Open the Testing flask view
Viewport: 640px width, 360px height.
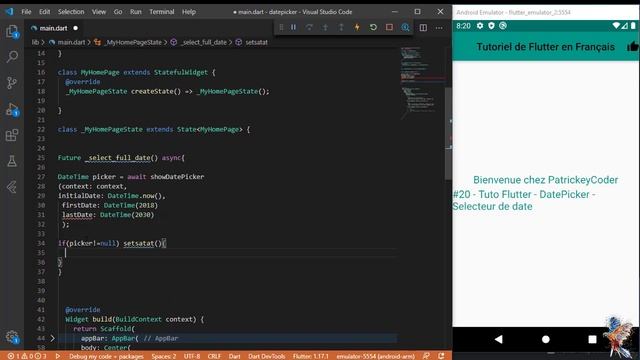12,161
